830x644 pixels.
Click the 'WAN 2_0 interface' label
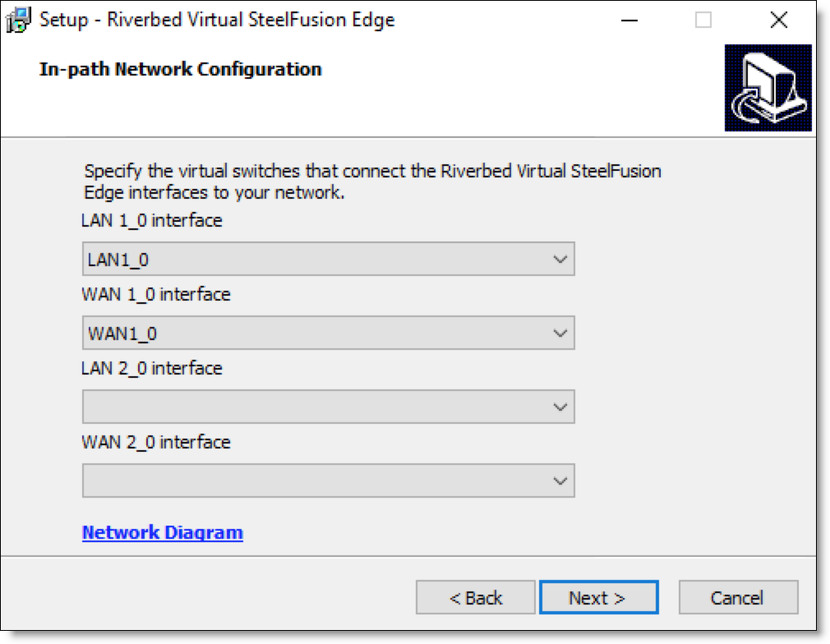[156, 442]
